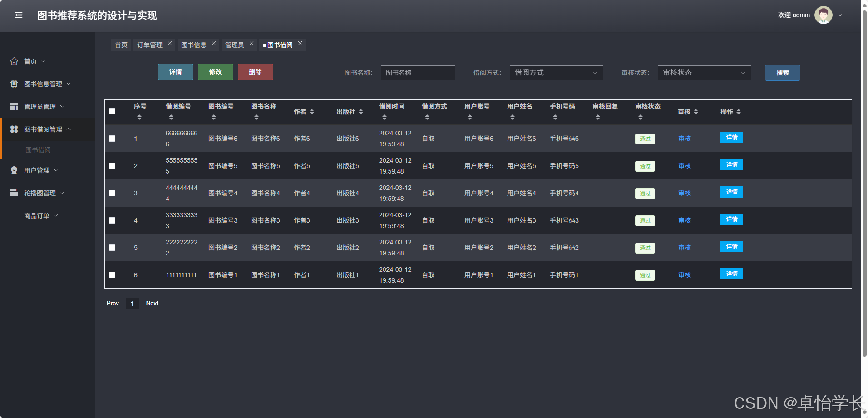The height and width of the screenshot is (418, 868).
Task: Open the dropdown arrow beside the admin avatar
Action: [x=840, y=15]
